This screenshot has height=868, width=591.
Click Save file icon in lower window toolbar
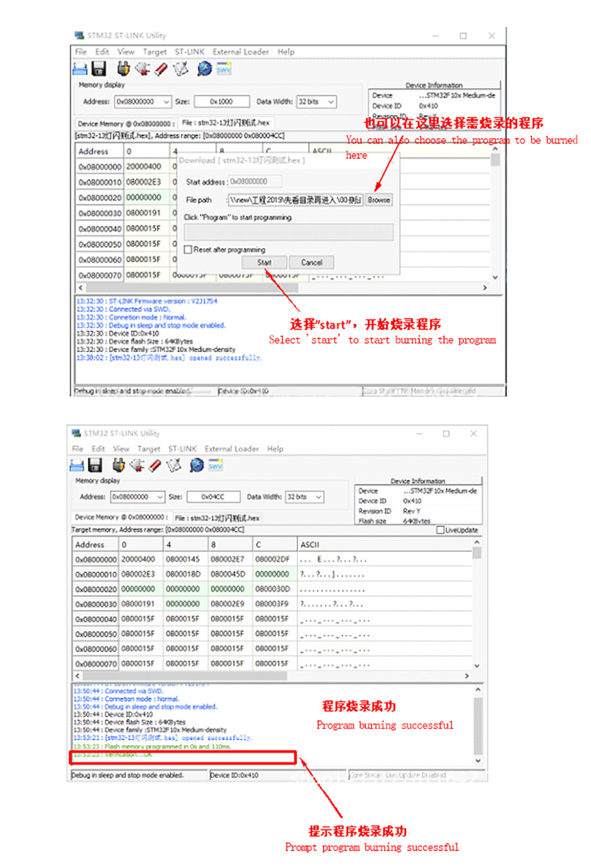95,465
